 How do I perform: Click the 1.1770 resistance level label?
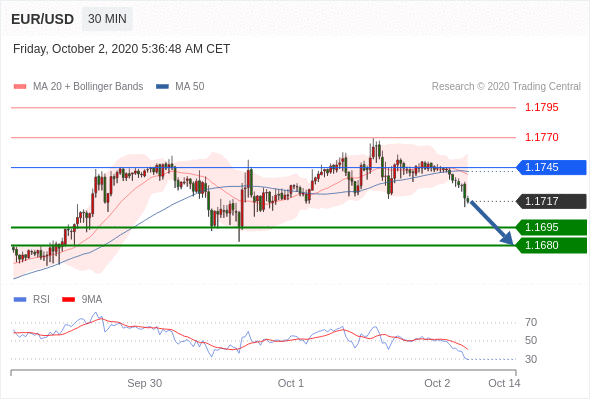[x=542, y=137]
